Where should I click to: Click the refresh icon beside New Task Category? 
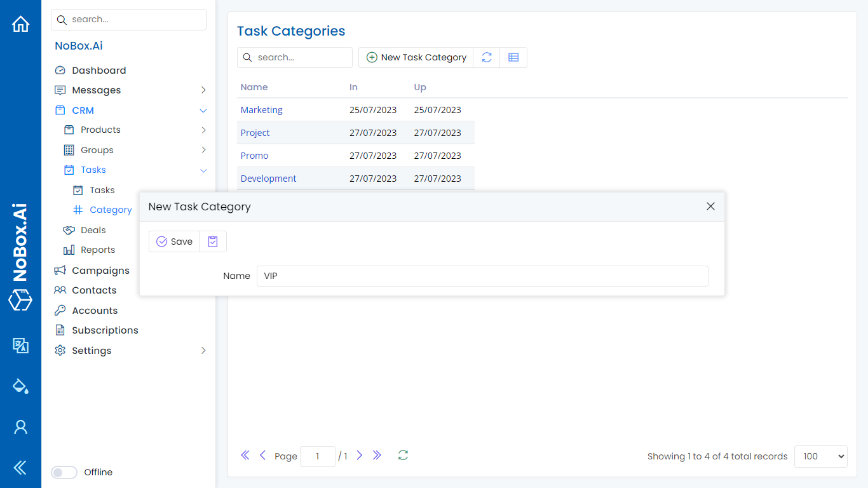click(x=487, y=57)
